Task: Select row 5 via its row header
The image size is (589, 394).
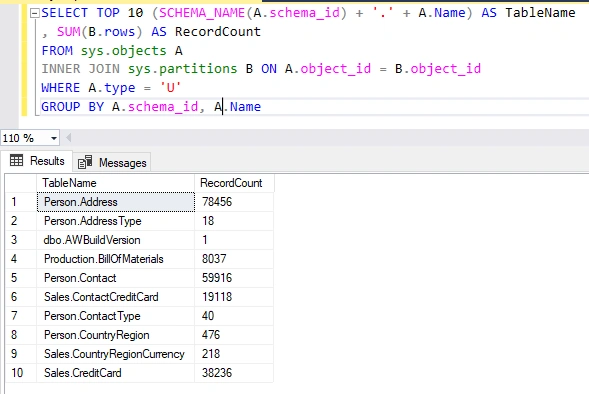Action: pos(21,278)
